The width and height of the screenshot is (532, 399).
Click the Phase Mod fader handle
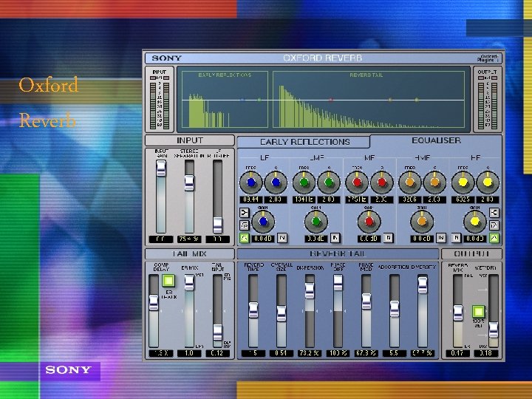coord(366,301)
